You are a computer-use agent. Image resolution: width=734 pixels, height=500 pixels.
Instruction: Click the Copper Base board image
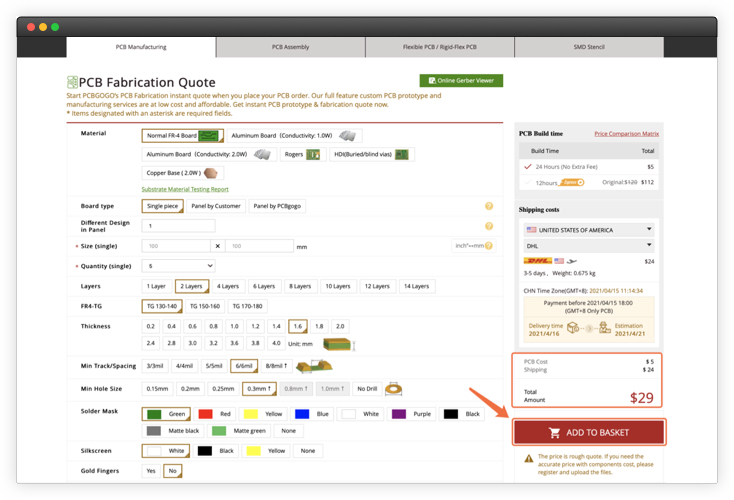tap(211, 173)
